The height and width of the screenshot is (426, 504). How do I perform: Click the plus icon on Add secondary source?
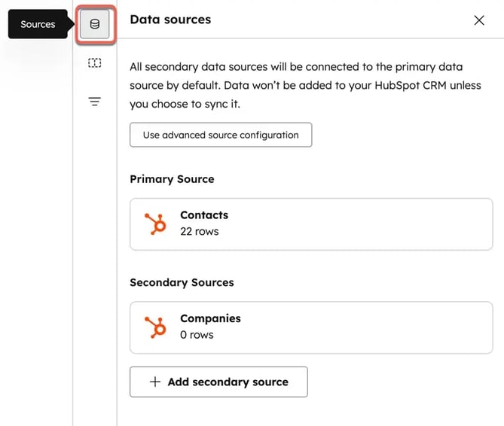pos(155,382)
